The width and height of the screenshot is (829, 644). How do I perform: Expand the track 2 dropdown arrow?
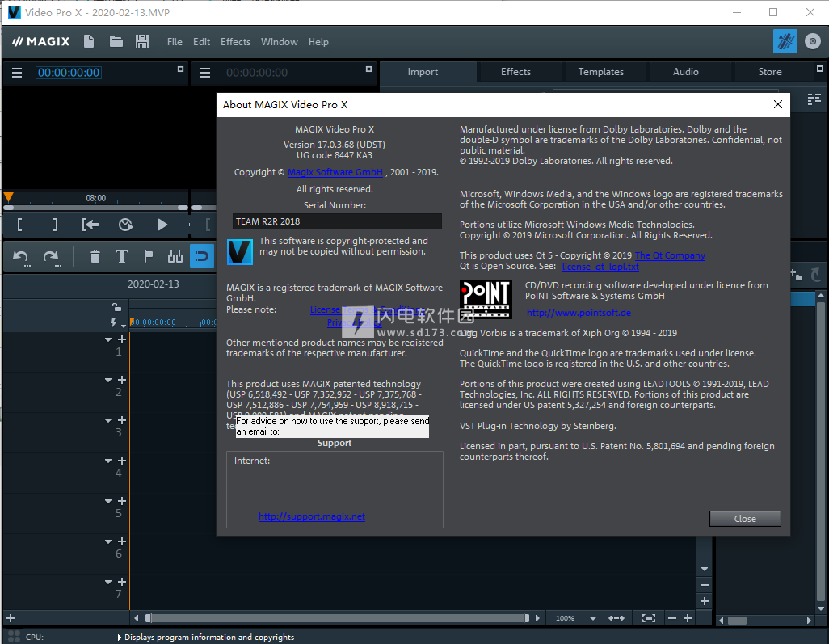(108, 380)
